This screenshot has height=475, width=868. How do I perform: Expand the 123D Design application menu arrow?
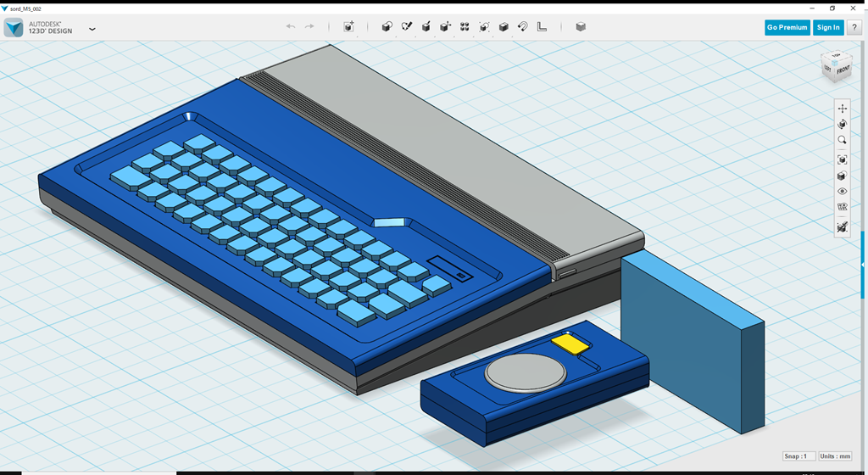[x=92, y=28]
